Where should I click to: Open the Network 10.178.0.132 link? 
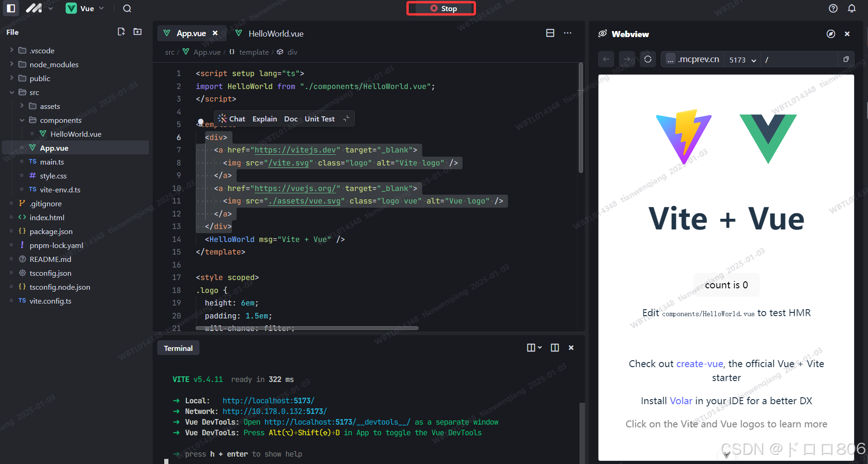[x=275, y=411]
